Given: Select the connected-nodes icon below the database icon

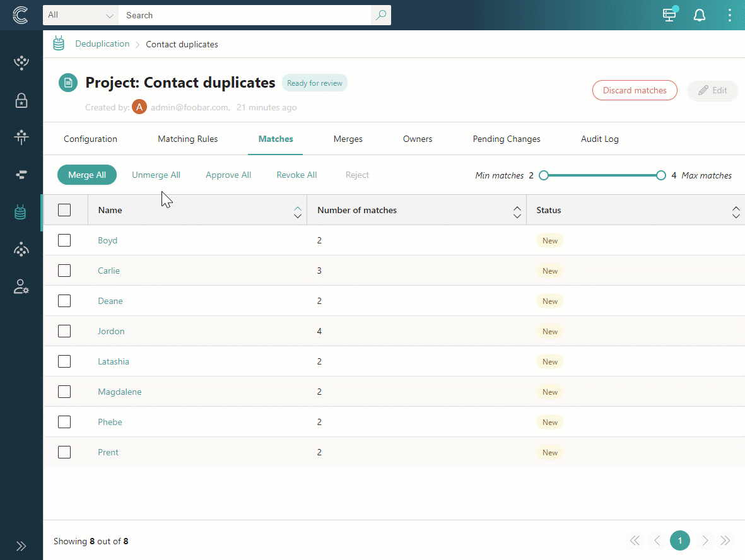Looking at the screenshot, I should [21, 249].
